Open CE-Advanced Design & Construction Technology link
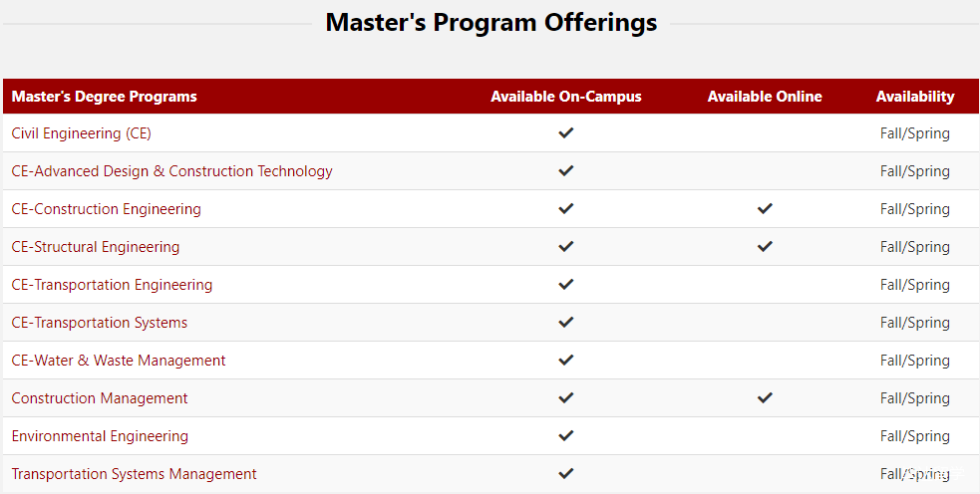This screenshot has width=980, height=494. pyautogui.click(x=171, y=171)
